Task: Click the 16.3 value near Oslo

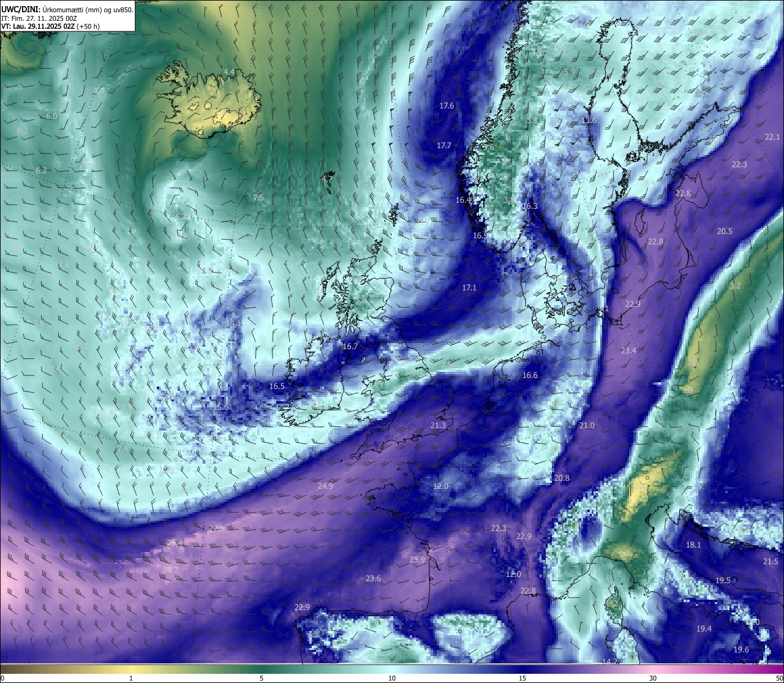Action: (530, 206)
